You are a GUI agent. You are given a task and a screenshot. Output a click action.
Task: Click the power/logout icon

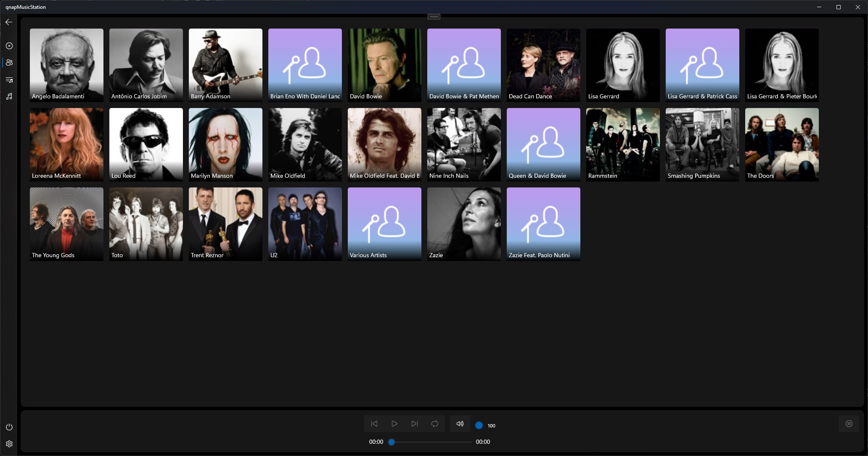[x=9, y=427]
